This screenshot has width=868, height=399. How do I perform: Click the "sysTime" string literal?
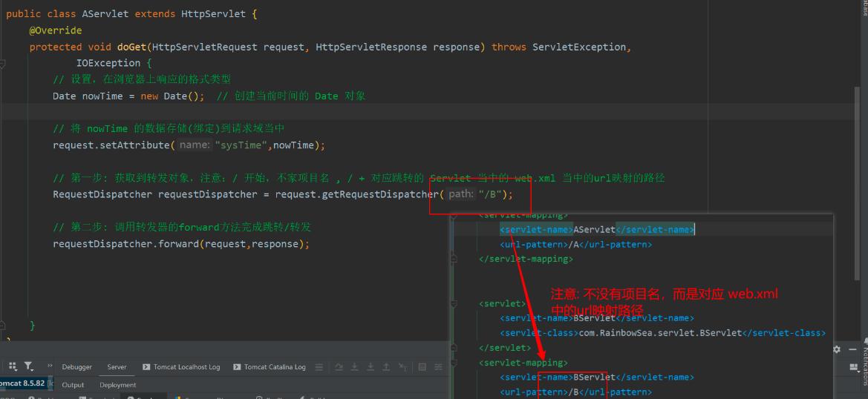(242, 145)
